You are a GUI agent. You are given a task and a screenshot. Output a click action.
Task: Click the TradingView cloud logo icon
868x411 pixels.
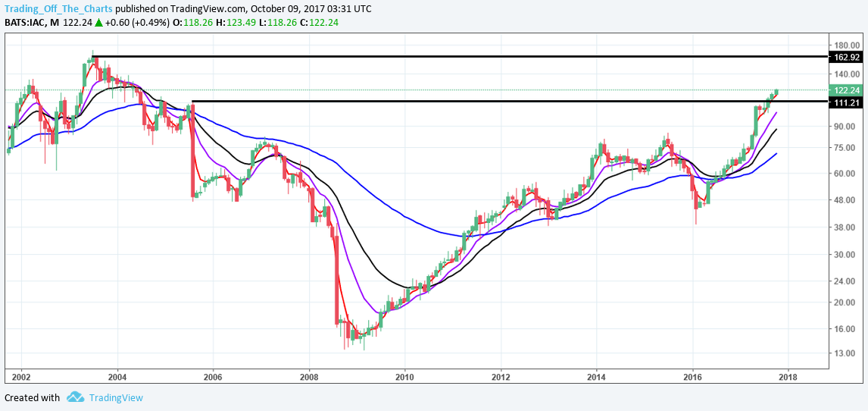click(x=75, y=397)
